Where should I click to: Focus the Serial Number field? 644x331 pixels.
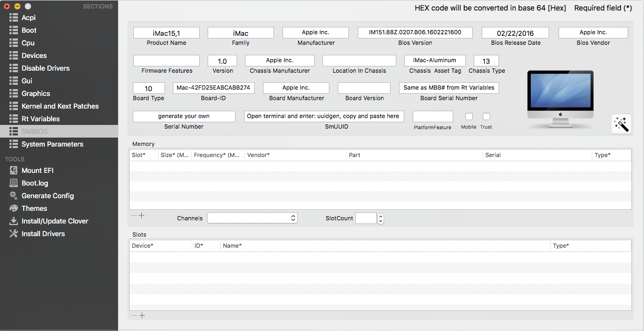(x=184, y=116)
